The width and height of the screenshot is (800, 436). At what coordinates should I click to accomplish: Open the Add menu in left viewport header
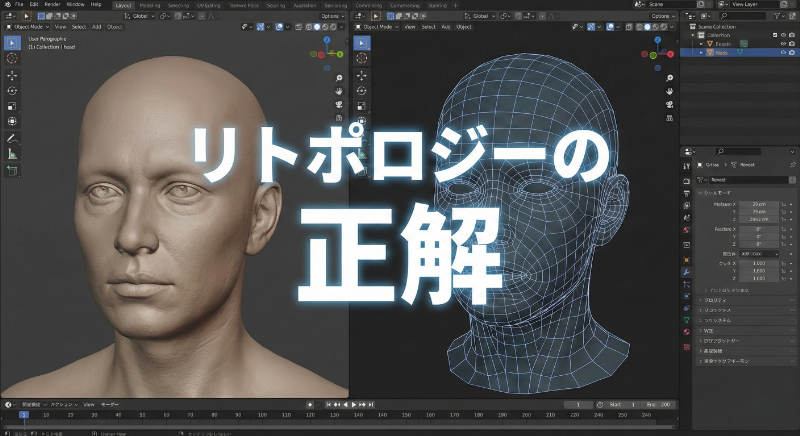(x=97, y=27)
